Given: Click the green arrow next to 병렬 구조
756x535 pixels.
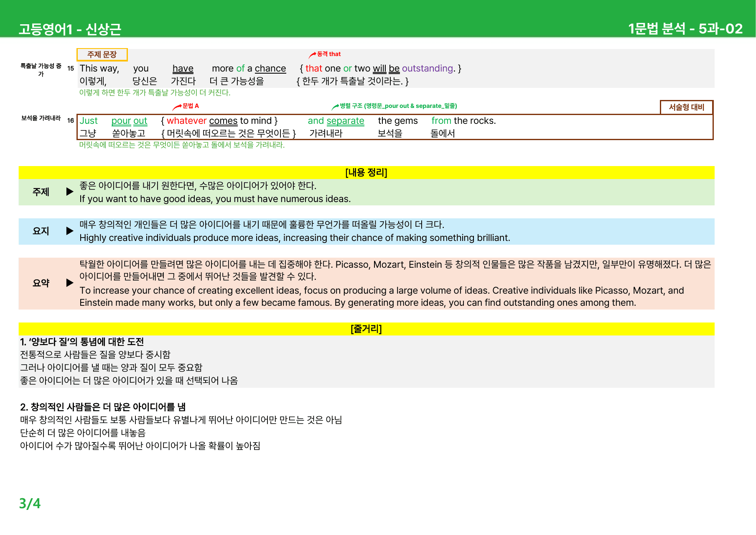Looking at the screenshot, I should 335,107.
